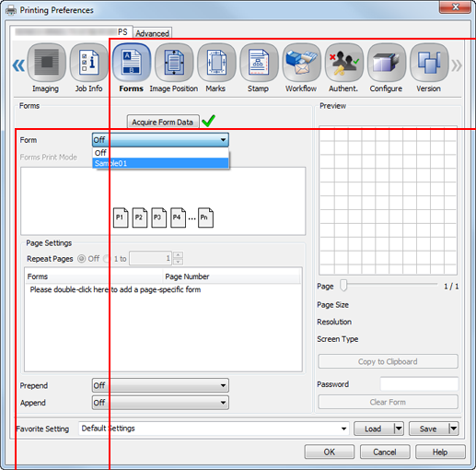Choose Sample01 in the Form dropdown list
Screen dimensions: 476x470
[160, 163]
